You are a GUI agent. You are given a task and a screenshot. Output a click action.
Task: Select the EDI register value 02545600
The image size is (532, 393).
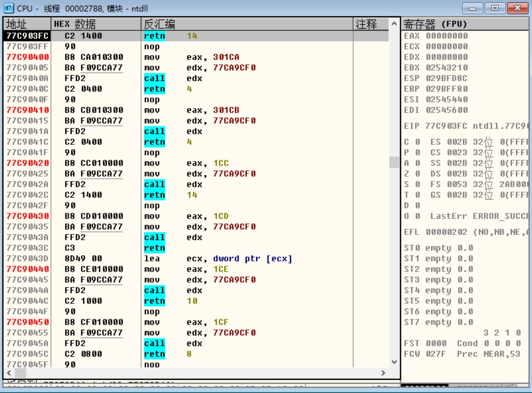[x=447, y=110]
